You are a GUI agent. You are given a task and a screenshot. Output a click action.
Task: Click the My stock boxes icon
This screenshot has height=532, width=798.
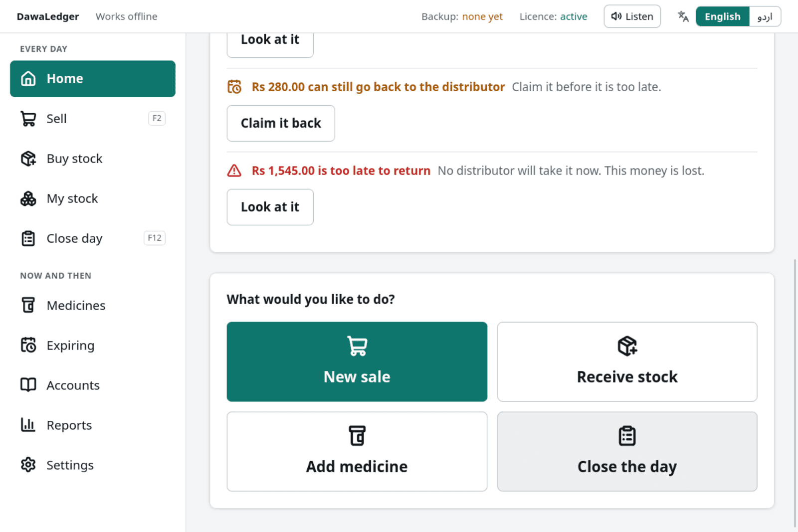28,198
